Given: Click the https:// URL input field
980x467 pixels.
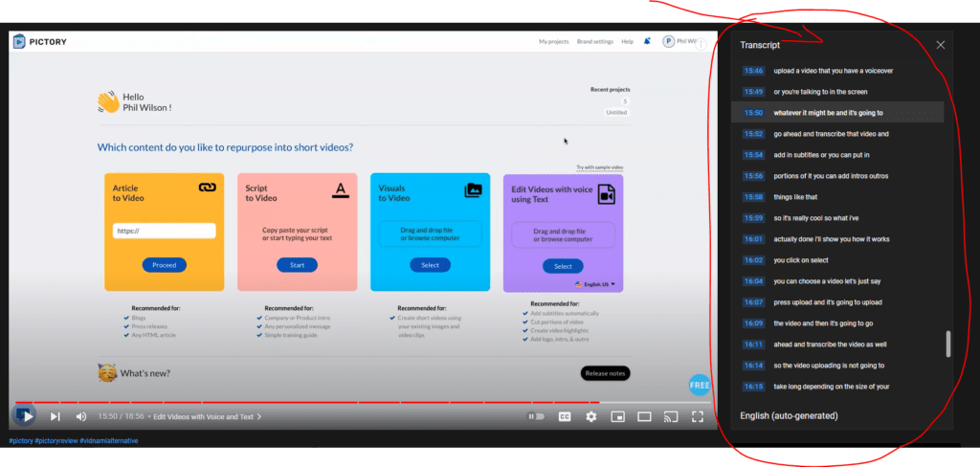Looking at the screenshot, I should click(165, 231).
